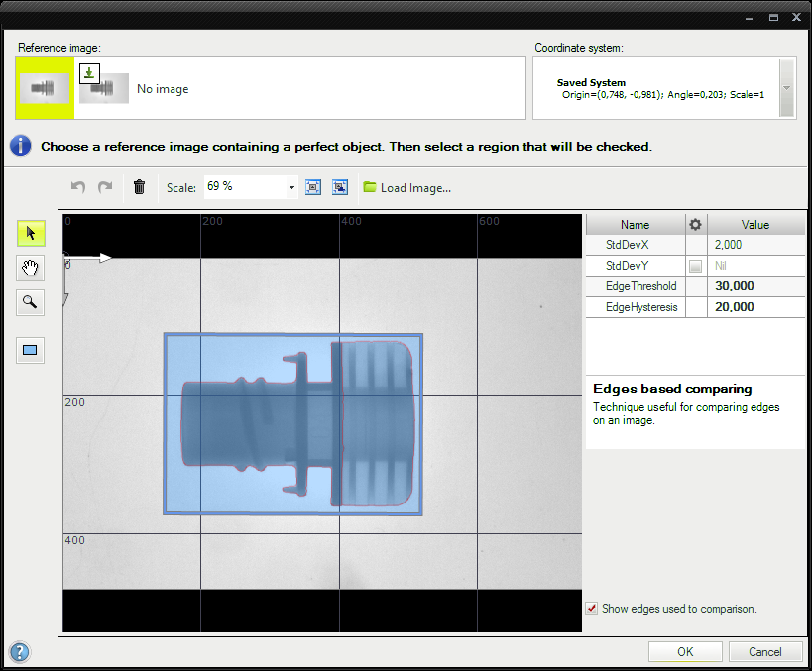The width and height of the screenshot is (812, 671).
Task: Toggle the StdDevY checkbox
Action: coord(695,267)
